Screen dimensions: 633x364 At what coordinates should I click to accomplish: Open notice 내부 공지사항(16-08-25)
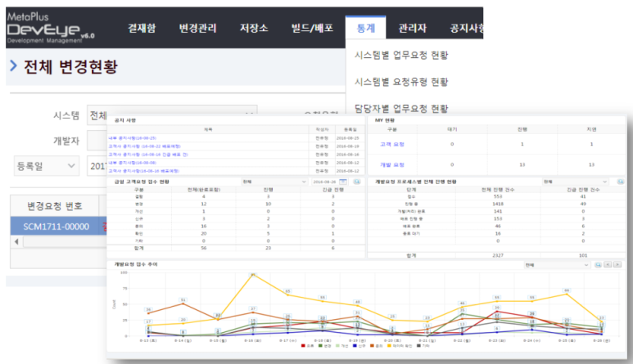pyautogui.click(x=132, y=138)
